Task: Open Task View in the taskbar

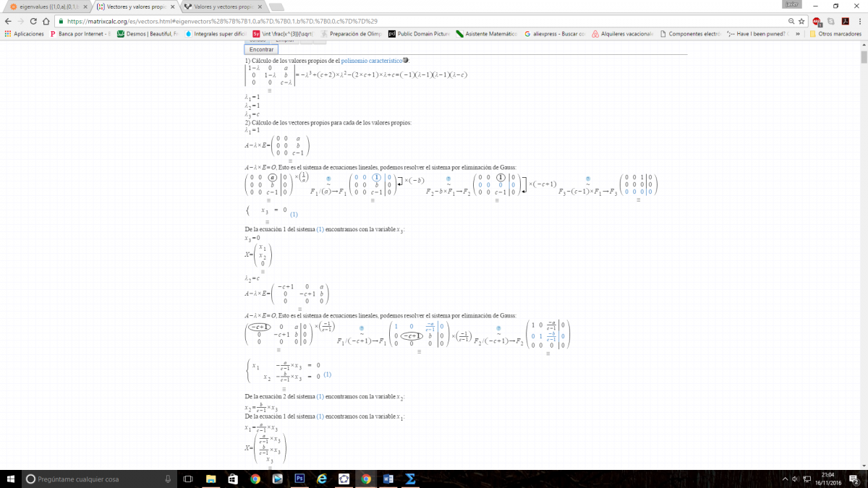Action: (x=188, y=479)
